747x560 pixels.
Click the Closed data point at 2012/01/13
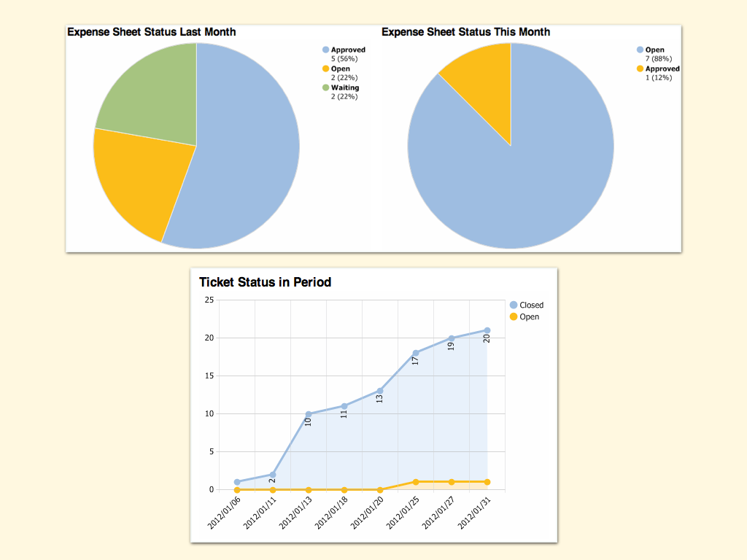pos(309,414)
